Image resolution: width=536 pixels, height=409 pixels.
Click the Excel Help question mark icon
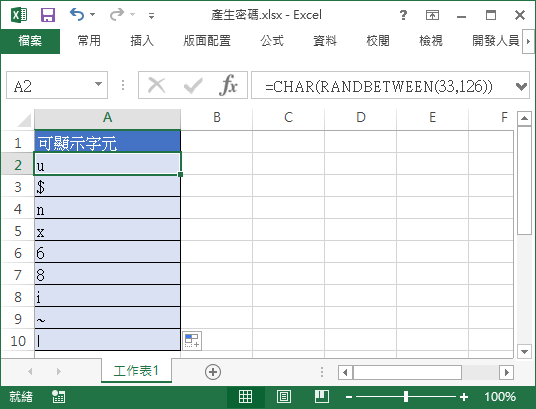(x=403, y=15)
